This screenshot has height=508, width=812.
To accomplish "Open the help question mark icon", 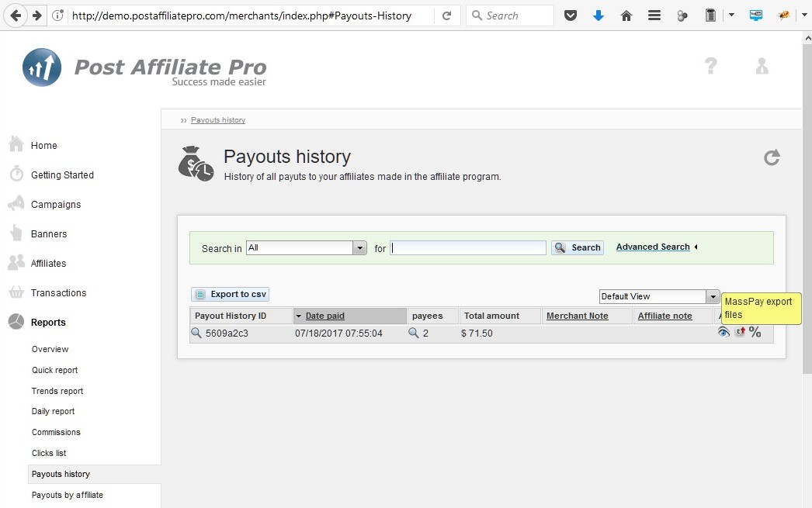I will pos(710,66).
